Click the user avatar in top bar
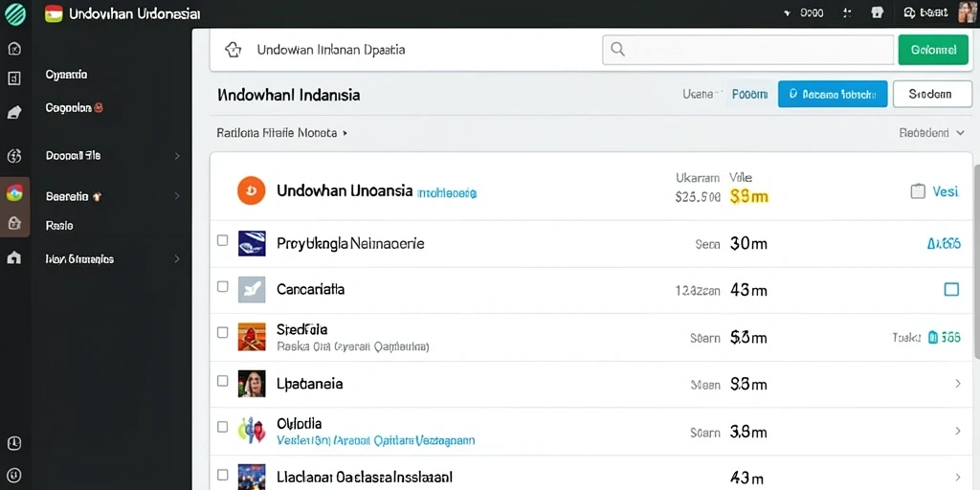980x490 pixels. (x=966, y=12)
